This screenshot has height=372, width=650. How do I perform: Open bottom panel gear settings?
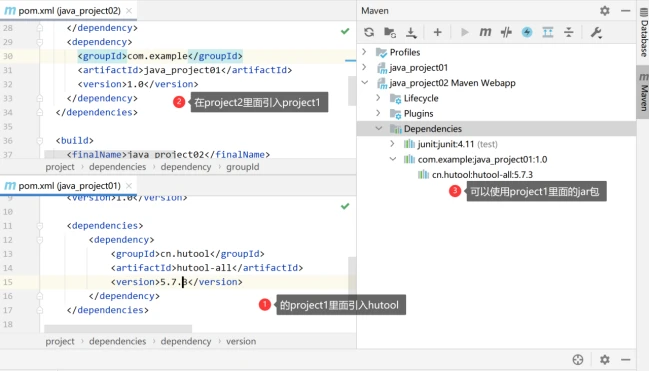pos(605,360)
